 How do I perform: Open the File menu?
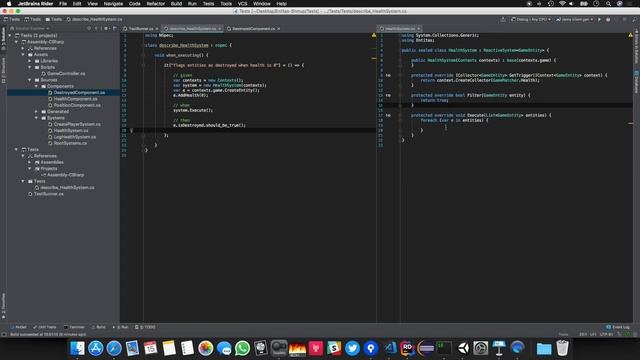tap(63, 4)
